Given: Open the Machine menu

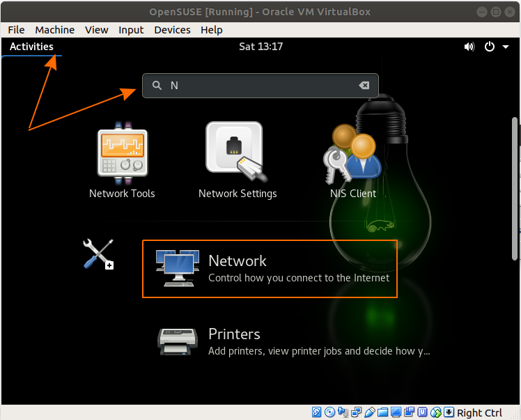Looking at the screenshot, I should [55, 30].
